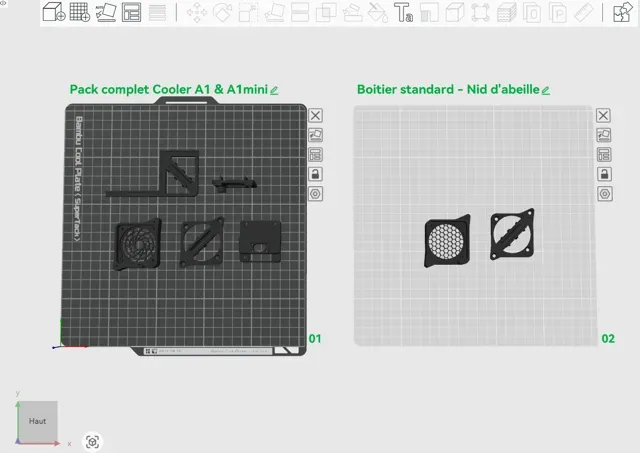Click the square frame with corner handles icon
Image resolution: width=640 pixels, height=453 pixels.
coord(480,13)
